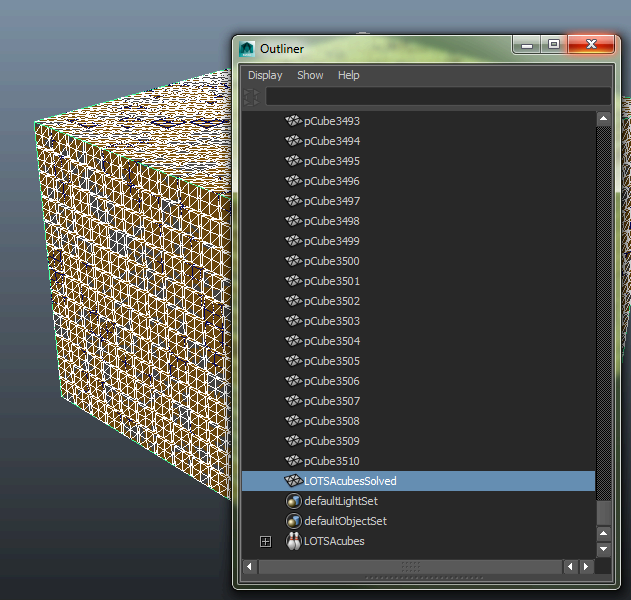This screenshot has width=631, height=600.
Task: Expand the LOTSAcubes node with plus box
Action: (266, 542)
